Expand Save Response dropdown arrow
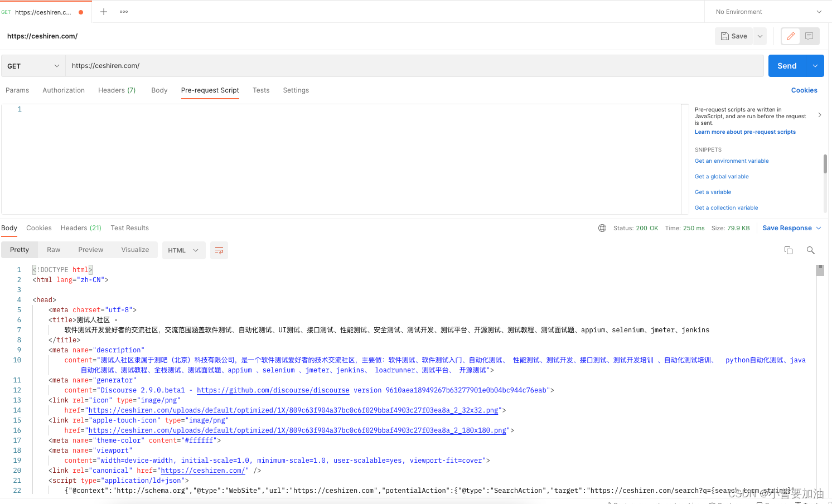The image size is (832, 504). click(x=819, y=228)
